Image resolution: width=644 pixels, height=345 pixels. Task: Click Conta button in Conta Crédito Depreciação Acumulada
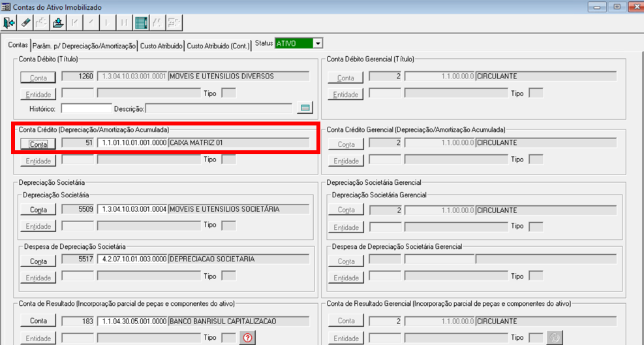tap(38, 144)
